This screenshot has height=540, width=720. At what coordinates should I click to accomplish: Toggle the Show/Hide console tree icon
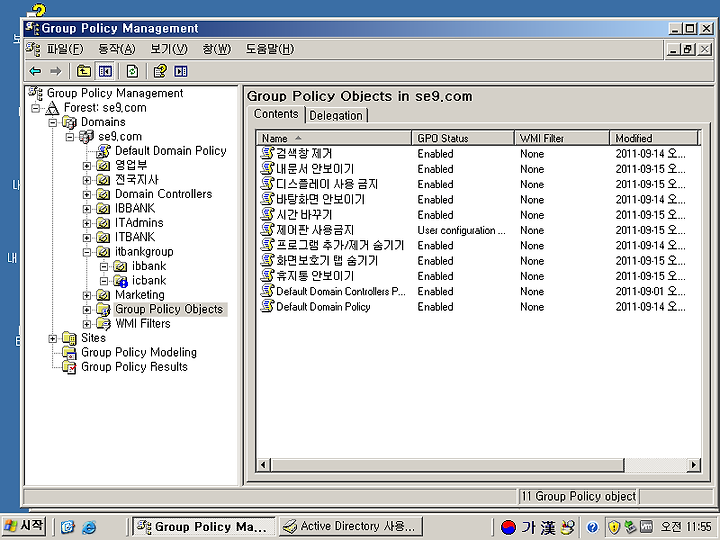(105, 71)
